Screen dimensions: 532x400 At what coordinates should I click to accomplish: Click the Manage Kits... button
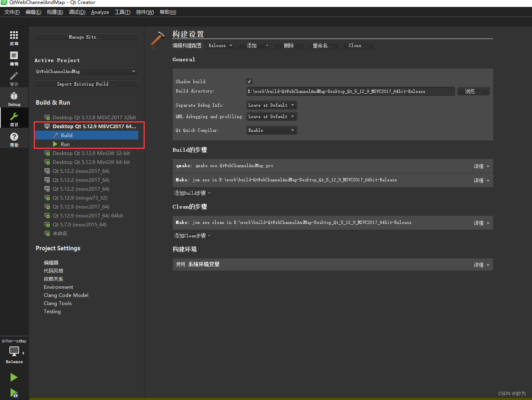pyautogui.click(x=86, y=37)
